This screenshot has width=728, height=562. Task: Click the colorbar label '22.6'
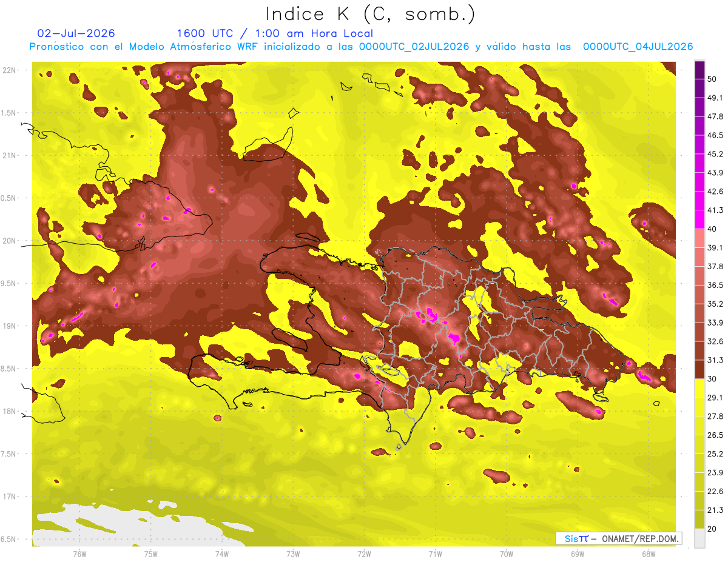(716, 491)
